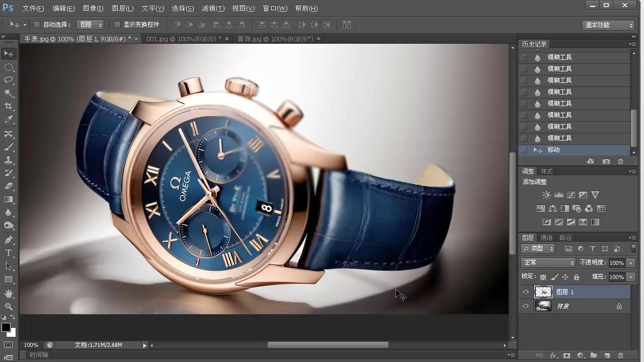Open the 图像(I) menu
Screen dimensions: 644x362
(x=93, y=9)
